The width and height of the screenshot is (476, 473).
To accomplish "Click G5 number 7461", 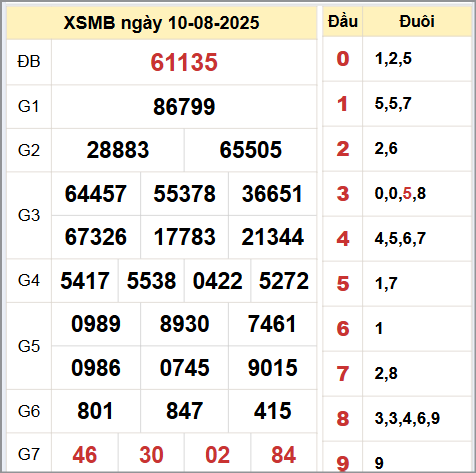I will 272,324.
